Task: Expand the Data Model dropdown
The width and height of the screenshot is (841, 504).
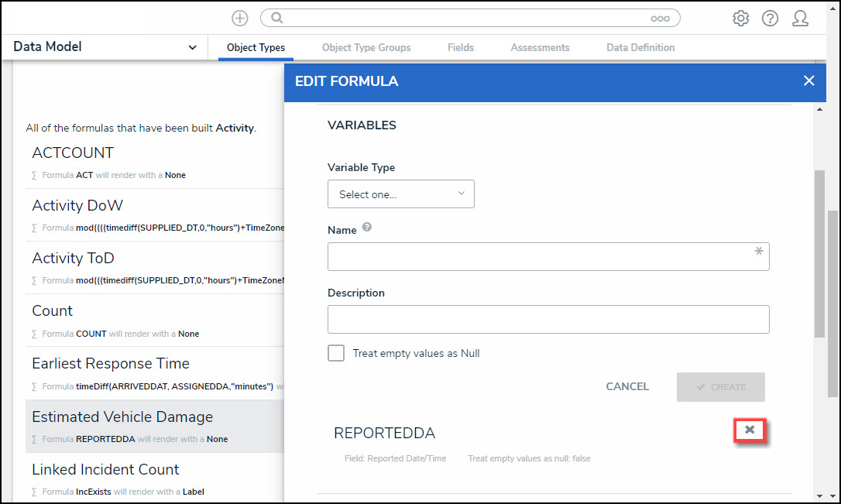Action: [192, 48]
